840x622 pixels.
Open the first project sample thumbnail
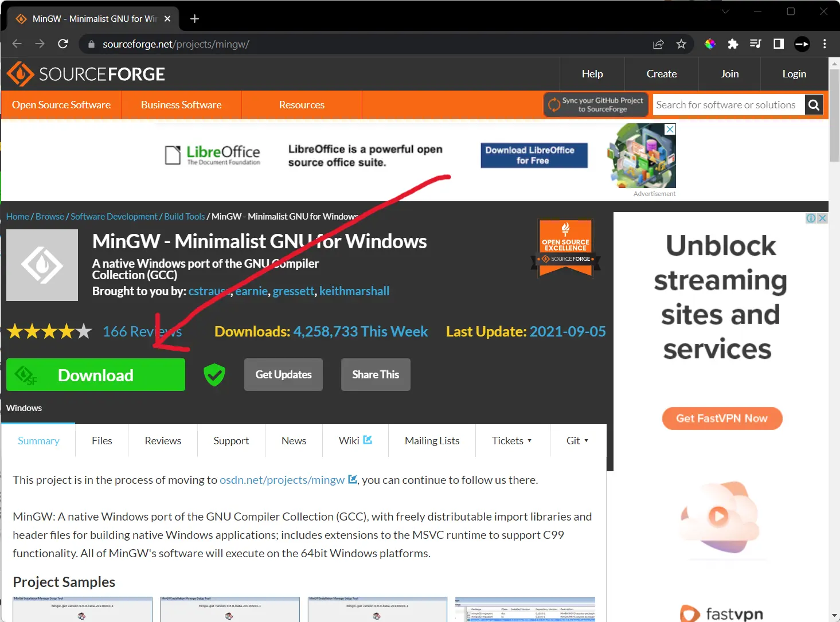83,609
